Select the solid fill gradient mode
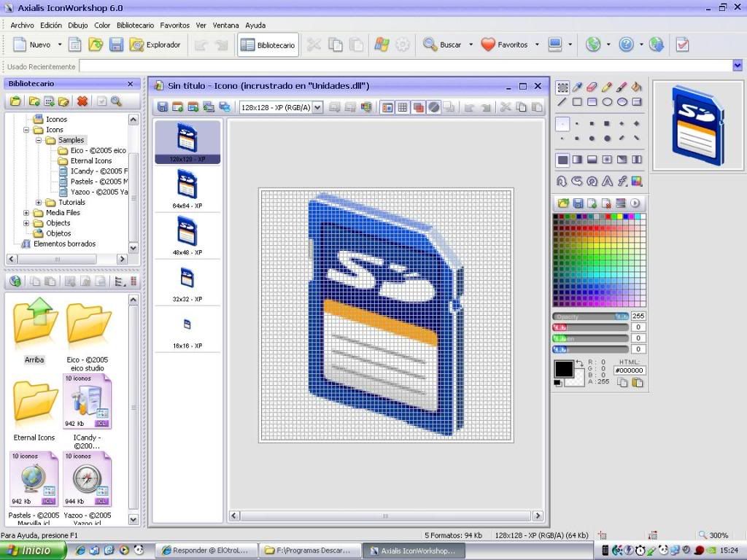The image size is (747, 560). coord(562,160)
